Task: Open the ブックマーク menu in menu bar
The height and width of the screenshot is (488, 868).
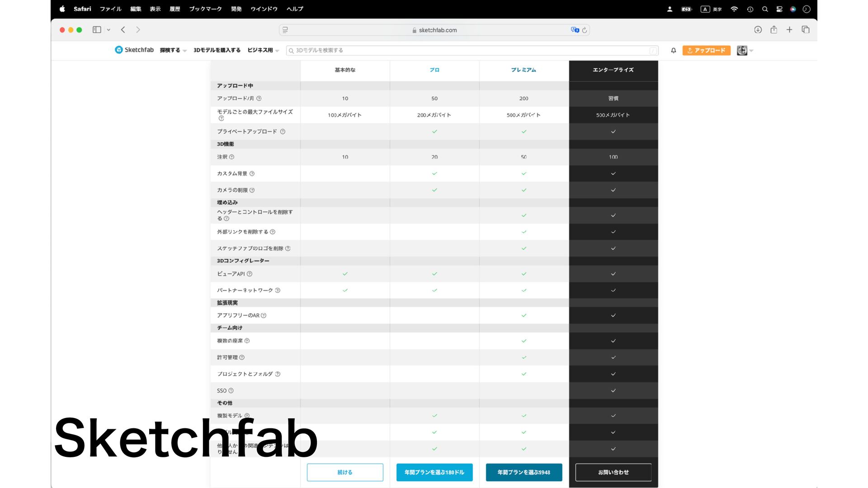Action: point(205,9)
